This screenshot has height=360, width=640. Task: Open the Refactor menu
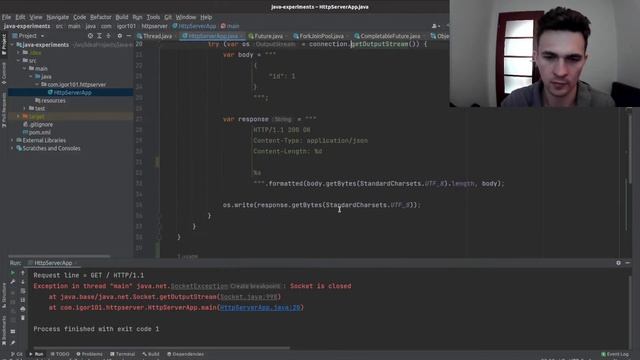point(101,17)
